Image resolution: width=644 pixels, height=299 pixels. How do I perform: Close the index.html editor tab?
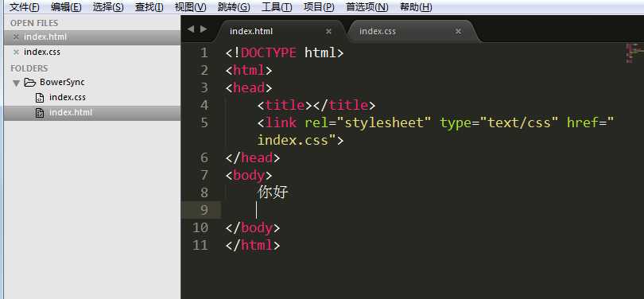(x=328, y=31)
